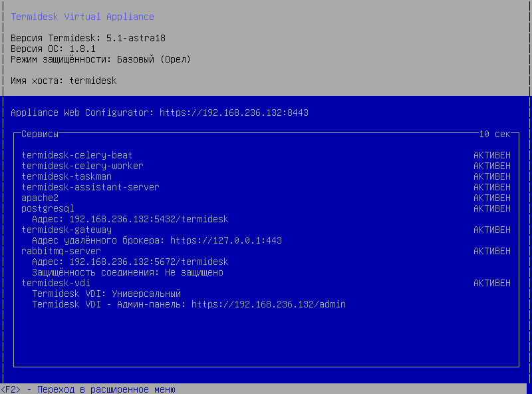Click the OS version 1.8.1 line
532x394 pixels.
point(53,49)
